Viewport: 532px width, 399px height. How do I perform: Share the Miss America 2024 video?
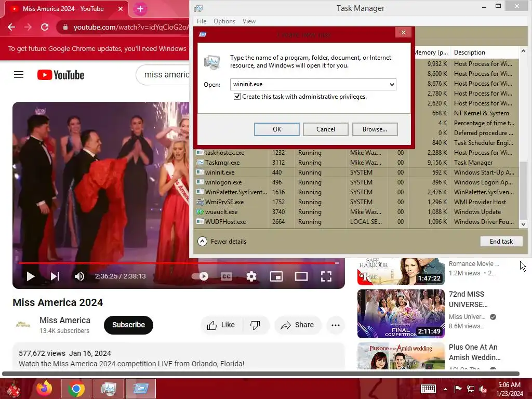pyautogui.click(x=297, y=325)
